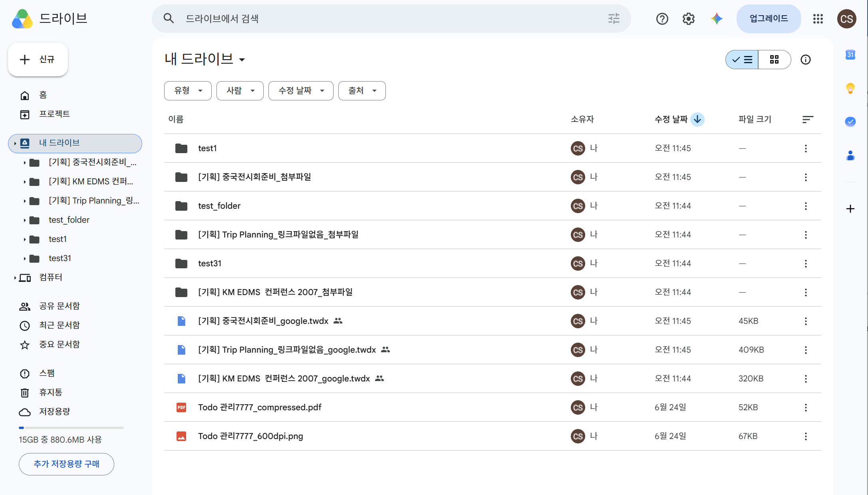This screenshot has height=495, width=868.
Task: Launch the Gemini sparkle assistant
Action: (717, 19)
